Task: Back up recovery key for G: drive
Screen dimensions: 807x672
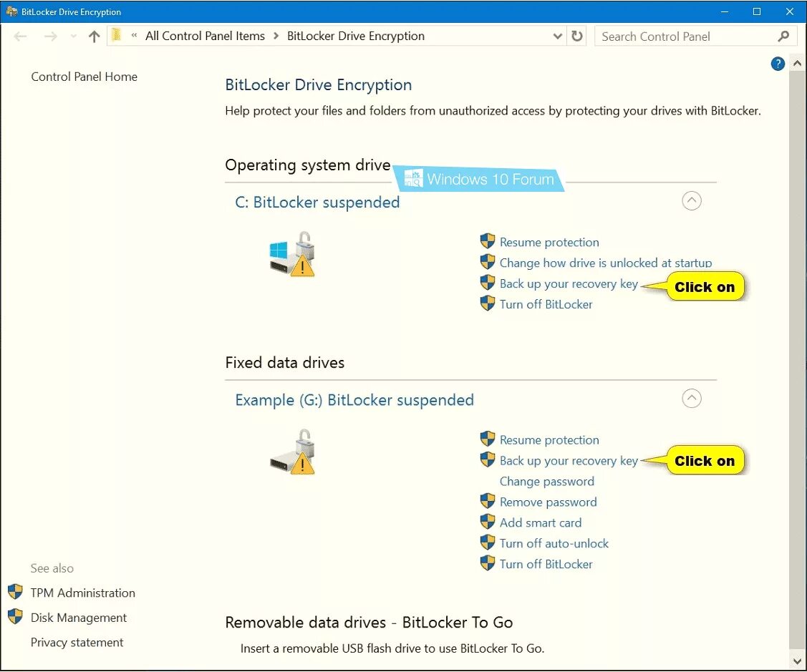Action: (x=569, y=461)
